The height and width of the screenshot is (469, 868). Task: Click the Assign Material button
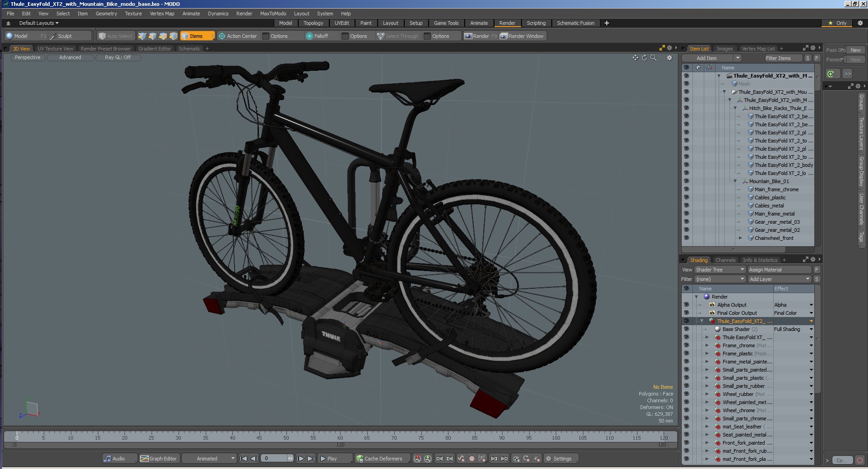coord(779,270)
